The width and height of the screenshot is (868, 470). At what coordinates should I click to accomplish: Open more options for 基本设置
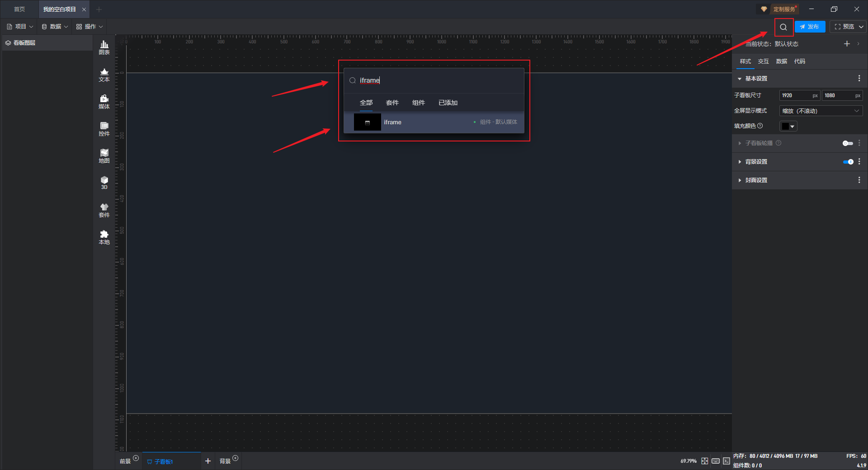click(859, 79)
